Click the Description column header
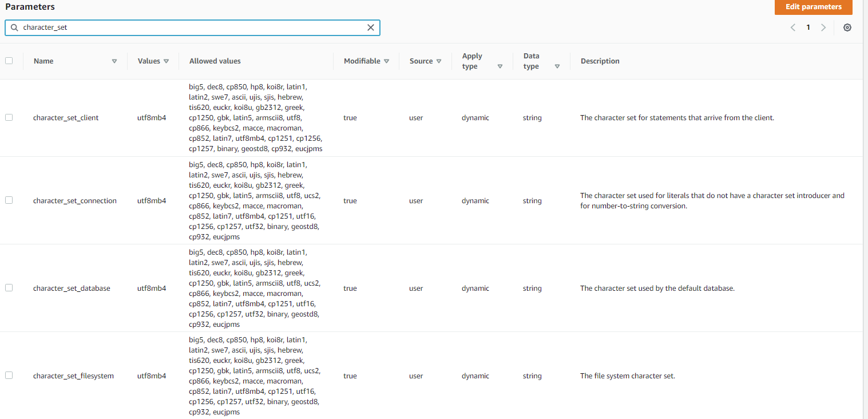Viewport: 868px width, 419px height. pyautogui.click(x=600, y=61)
